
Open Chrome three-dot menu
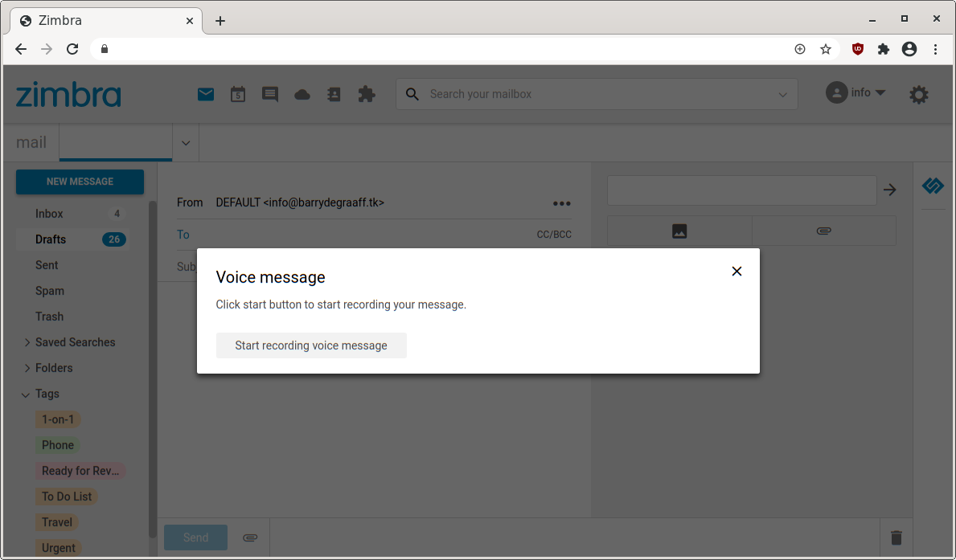[935, 49]
